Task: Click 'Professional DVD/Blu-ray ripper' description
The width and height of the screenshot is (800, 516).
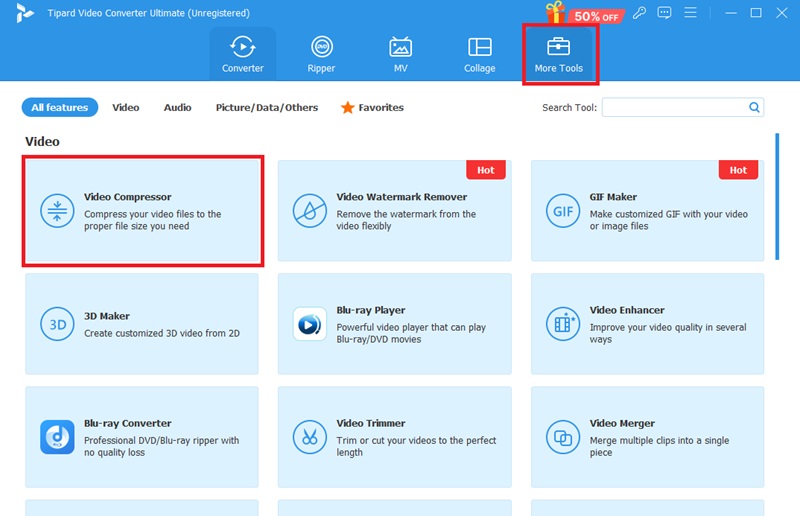Action: tap(161, 446)
